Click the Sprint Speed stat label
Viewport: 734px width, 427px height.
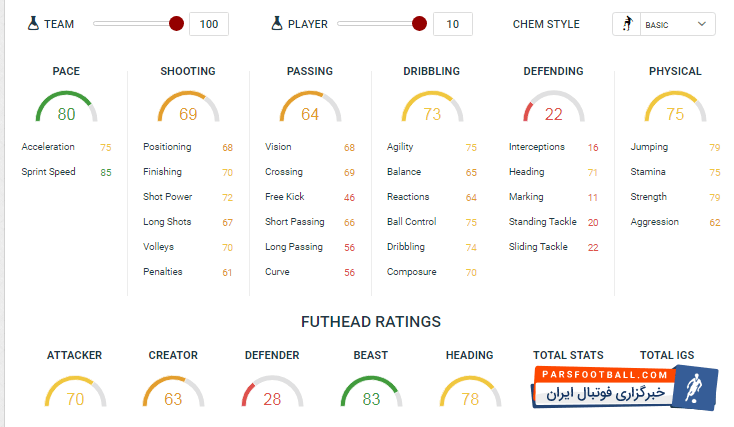point(48,172)
